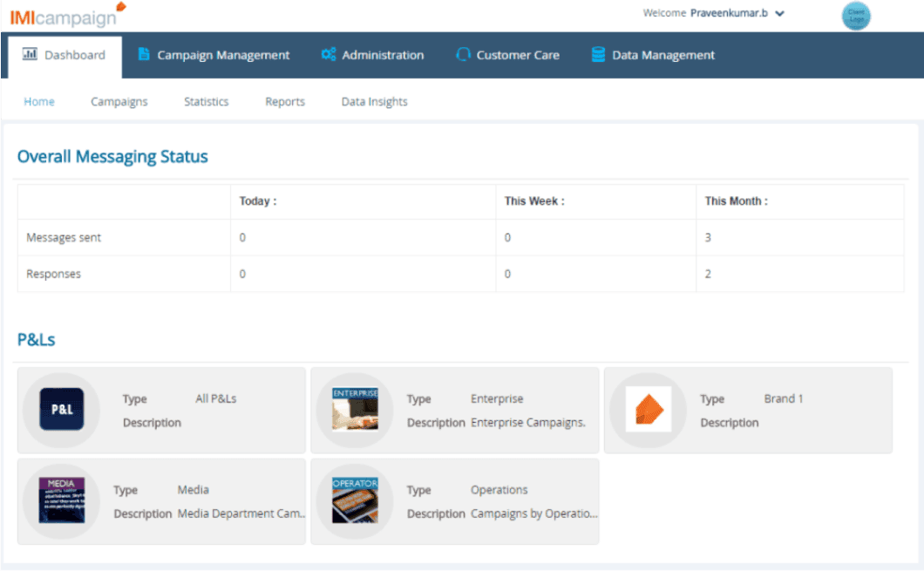Click Messages sent This Month value 3
The width and height of the screenshot is (924, 571).
(x=708, y=237)
